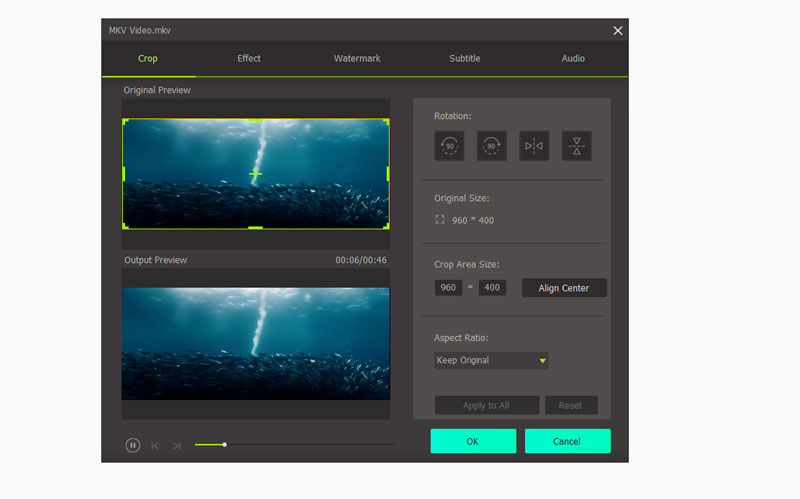Click the Cancel button

coord(567,441)
